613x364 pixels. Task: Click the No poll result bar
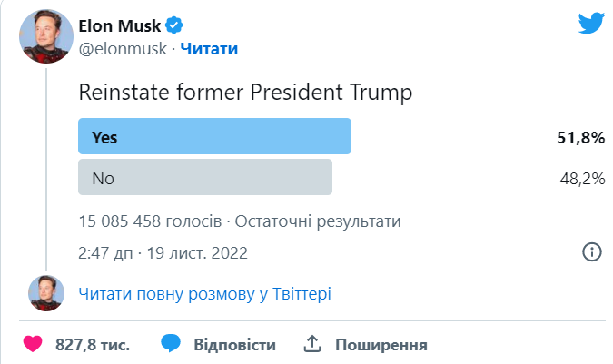click(205, 177)
